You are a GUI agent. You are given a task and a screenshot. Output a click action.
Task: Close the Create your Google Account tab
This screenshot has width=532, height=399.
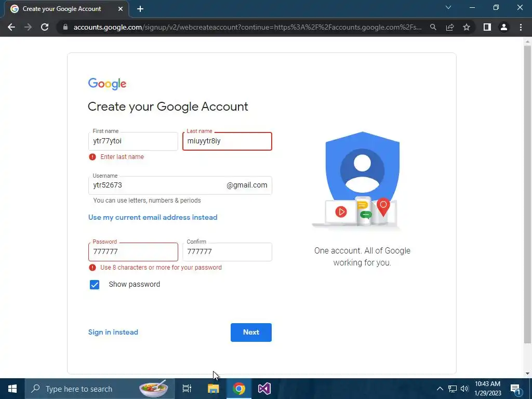[121, 9]
